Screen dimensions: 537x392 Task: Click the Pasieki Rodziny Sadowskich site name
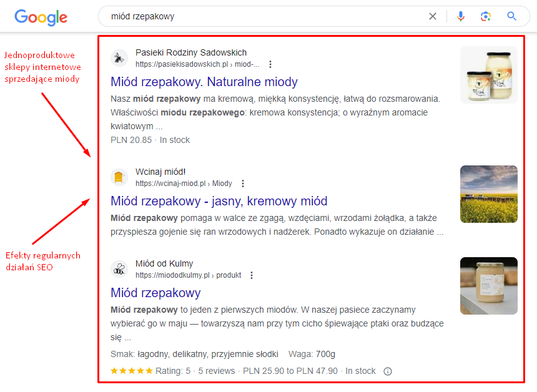190,52
